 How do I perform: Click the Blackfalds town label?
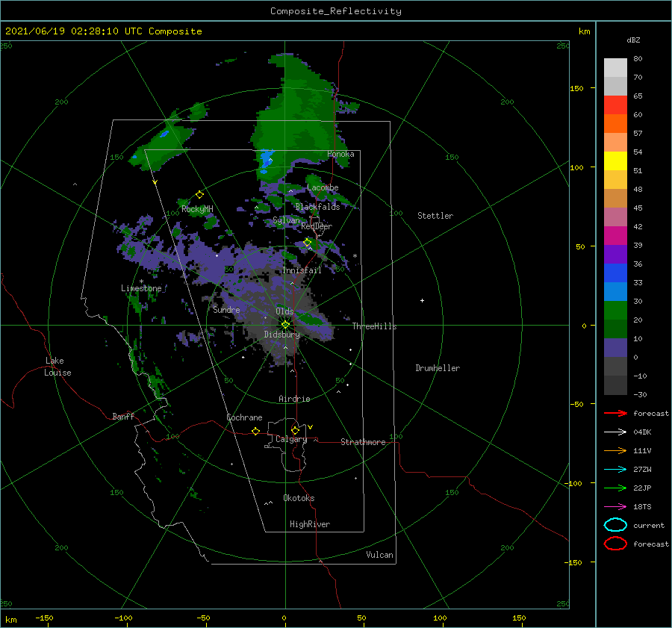point(317,207)
